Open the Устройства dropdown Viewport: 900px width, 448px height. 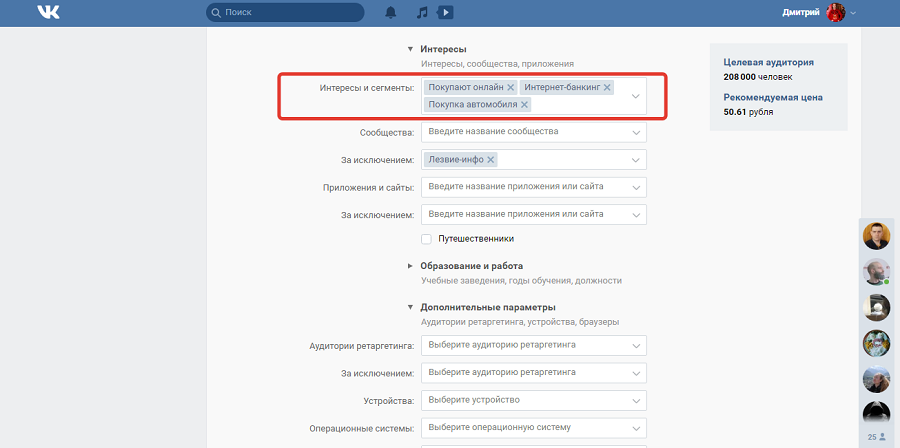[x=534, y=400]
